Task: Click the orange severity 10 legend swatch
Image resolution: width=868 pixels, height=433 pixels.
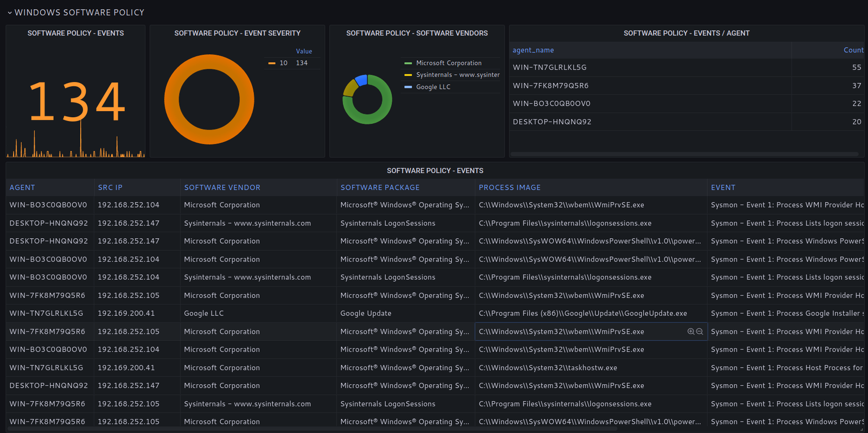Action: pyautogui.click(x=272, y=63)
